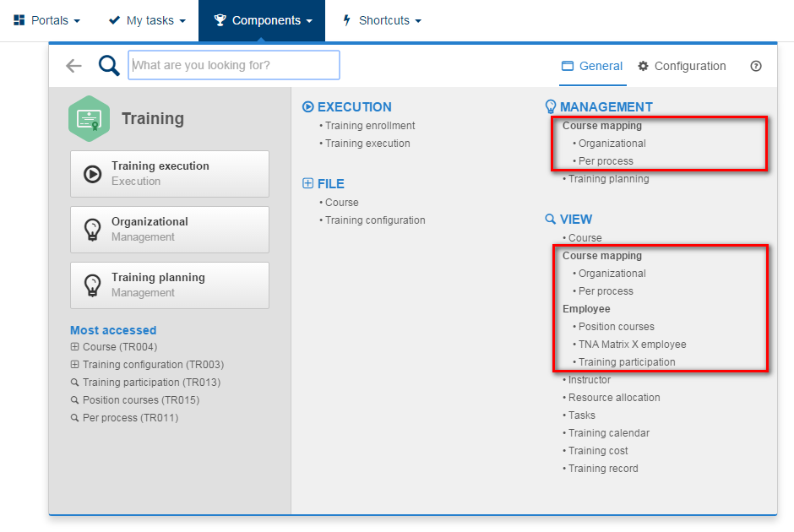Open Training participation (TR013) in Most accessed
794x532 pixels.
click(x=151, y=383)
